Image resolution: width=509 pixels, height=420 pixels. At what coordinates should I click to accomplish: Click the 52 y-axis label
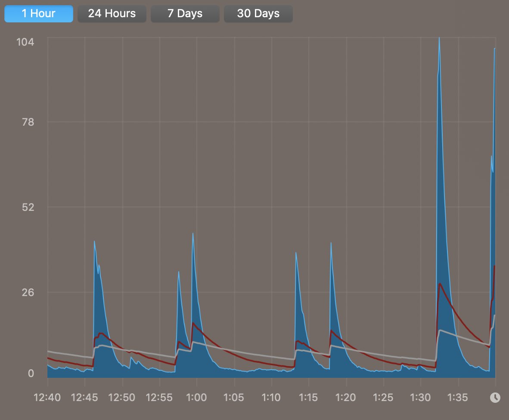[x=28, y=207]
